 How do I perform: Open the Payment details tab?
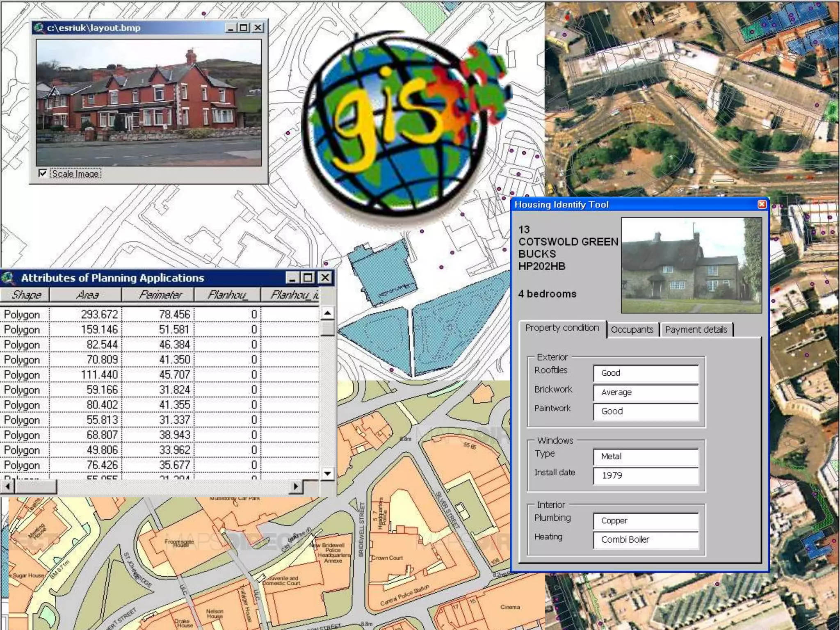click(696, 329)
